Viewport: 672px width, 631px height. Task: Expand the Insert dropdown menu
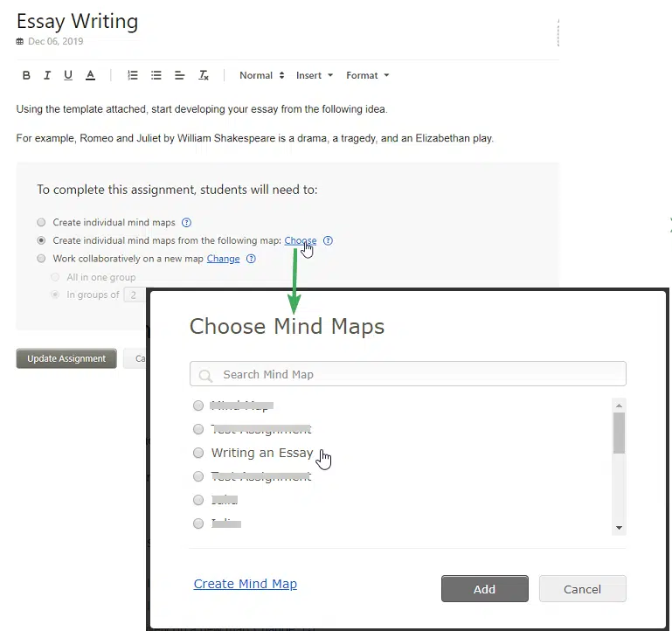tap(315, 76)
